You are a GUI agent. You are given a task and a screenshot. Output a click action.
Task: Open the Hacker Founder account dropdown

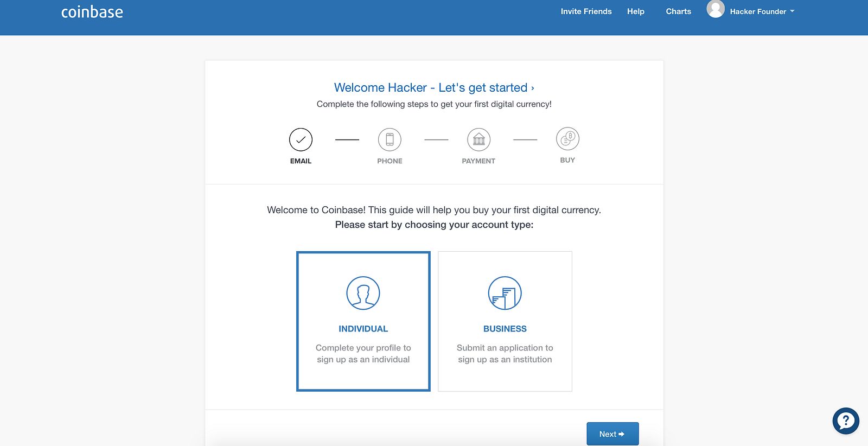tap(762, 11)
